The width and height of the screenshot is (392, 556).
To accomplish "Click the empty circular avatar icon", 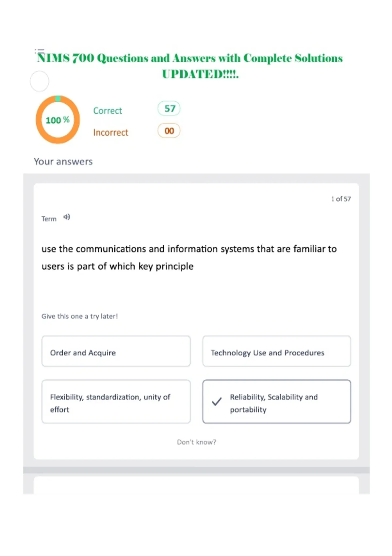I will (40, 81).
